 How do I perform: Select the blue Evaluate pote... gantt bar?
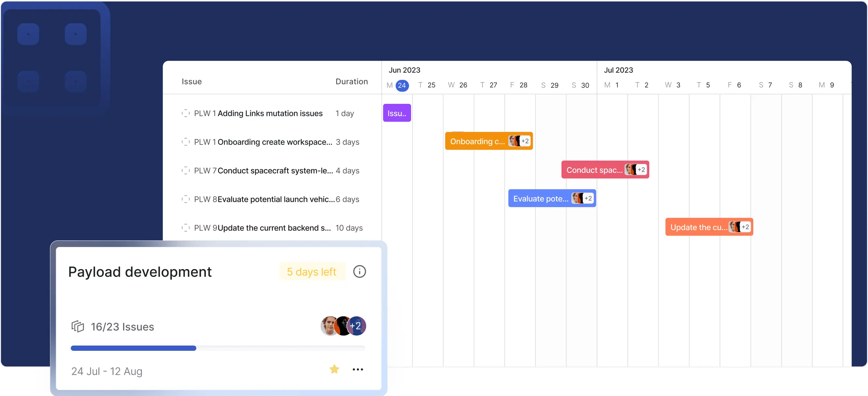(x=540, y=199)
